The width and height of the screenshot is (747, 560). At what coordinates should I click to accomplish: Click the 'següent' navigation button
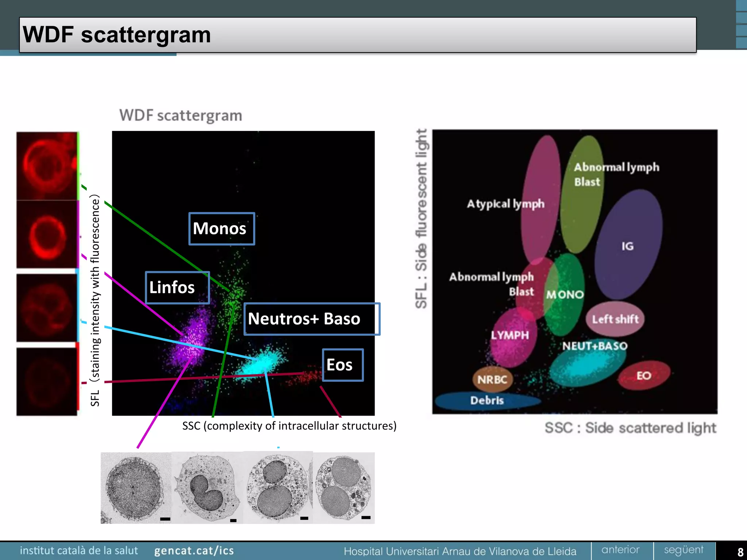(684, 550)
